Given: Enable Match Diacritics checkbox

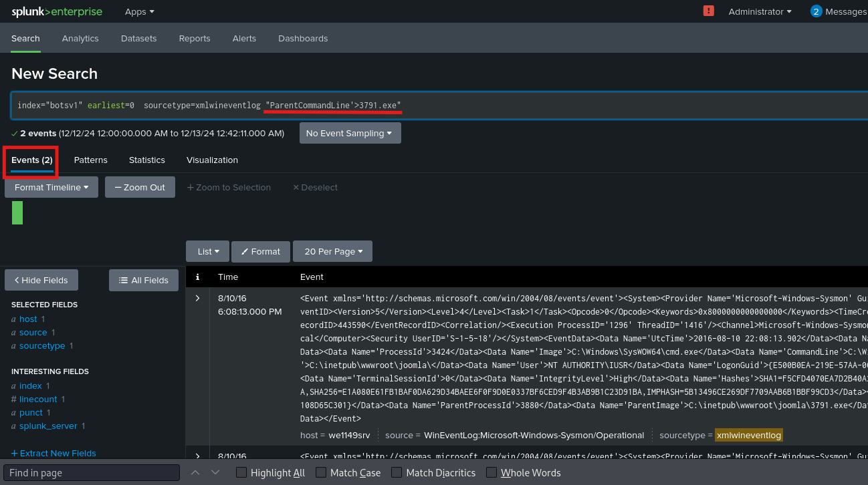Looking at the screenshot, I should coord(397,472).
